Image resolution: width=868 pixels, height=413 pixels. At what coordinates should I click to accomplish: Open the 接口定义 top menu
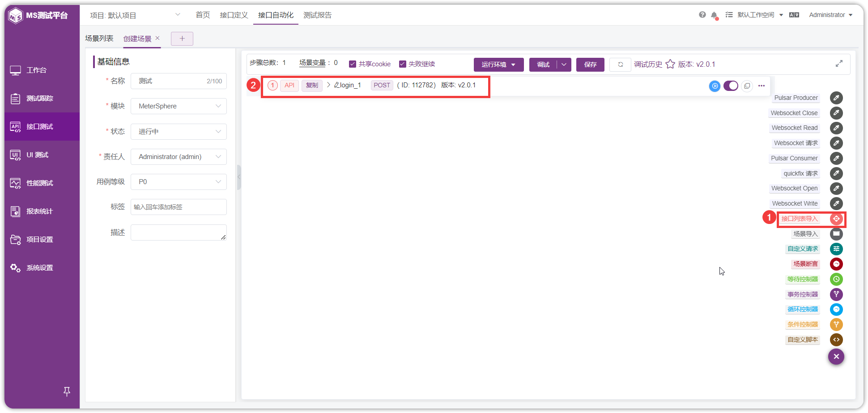pyautogui.click(x=234, y=15)
